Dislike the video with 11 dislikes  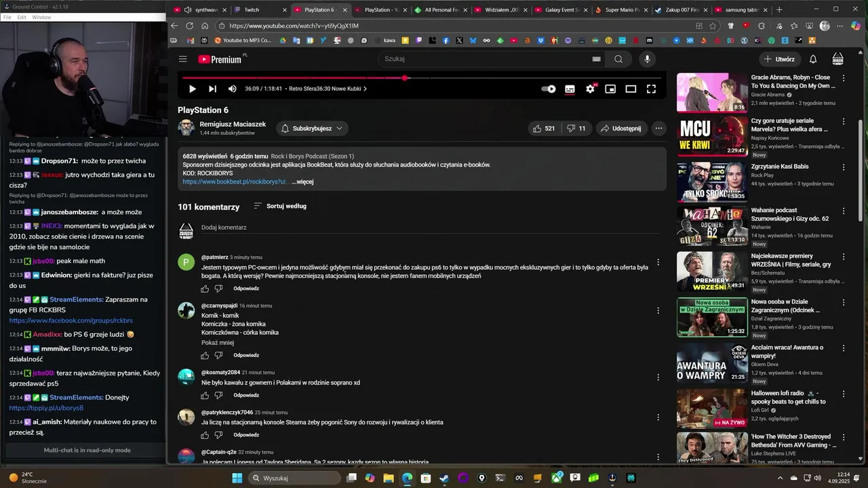coord(576,128)
